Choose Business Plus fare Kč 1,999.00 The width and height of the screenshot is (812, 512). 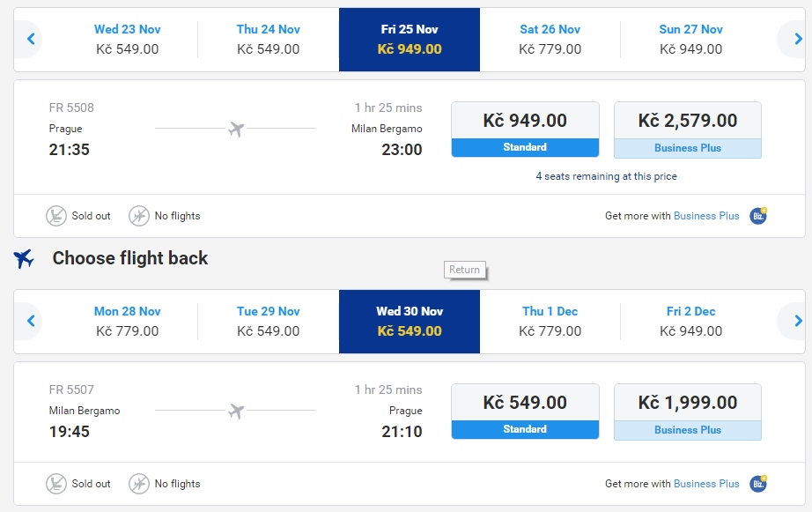688,412
